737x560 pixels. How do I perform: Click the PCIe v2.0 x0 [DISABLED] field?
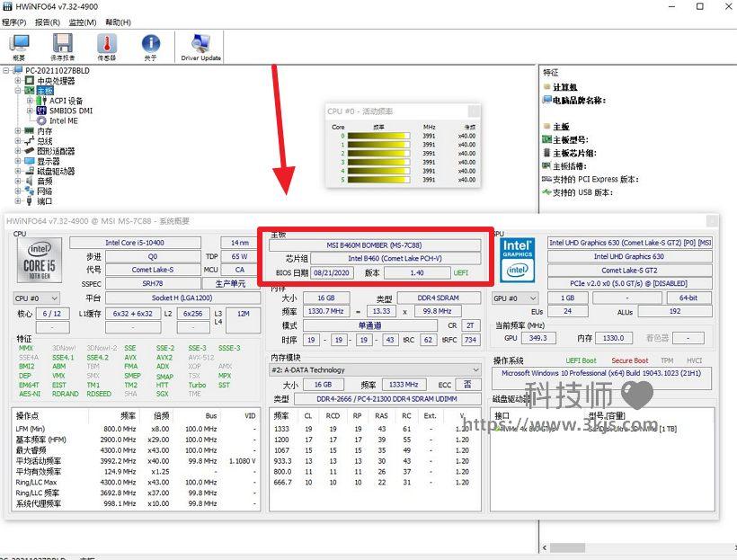[x=629, y=283]
